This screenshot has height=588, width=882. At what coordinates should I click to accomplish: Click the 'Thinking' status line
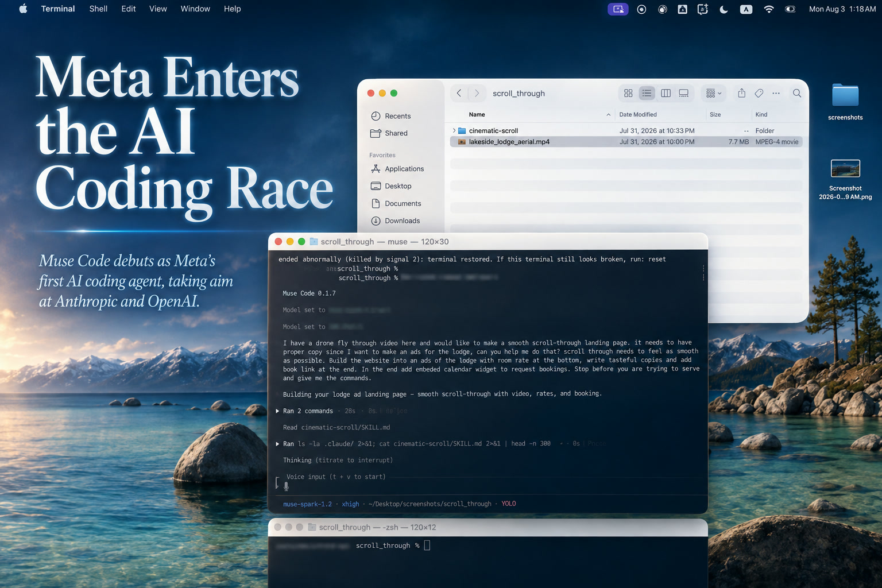338,461
